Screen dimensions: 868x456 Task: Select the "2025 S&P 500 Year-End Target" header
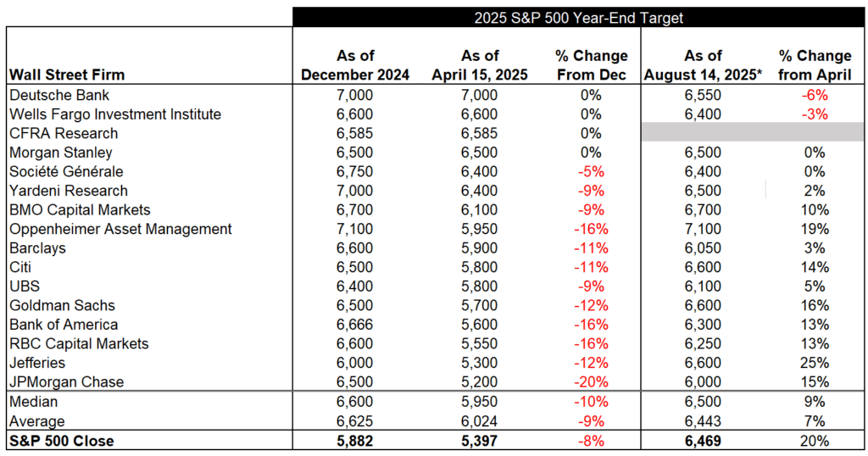click(578, 17)
